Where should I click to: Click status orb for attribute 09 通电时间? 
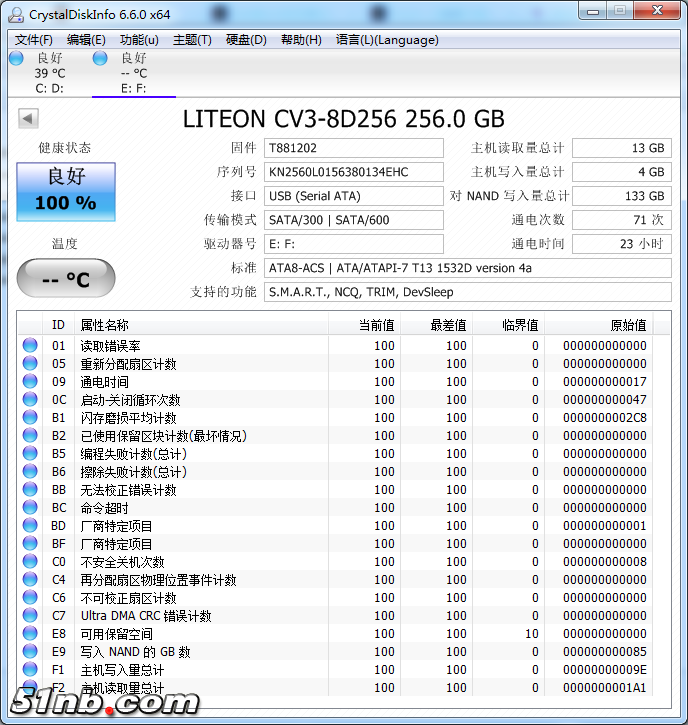coord(30,382)
